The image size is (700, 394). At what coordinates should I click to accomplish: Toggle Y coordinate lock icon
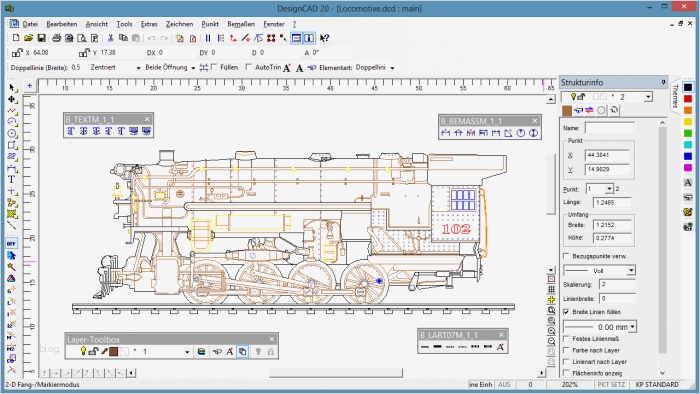pos(84,53)
